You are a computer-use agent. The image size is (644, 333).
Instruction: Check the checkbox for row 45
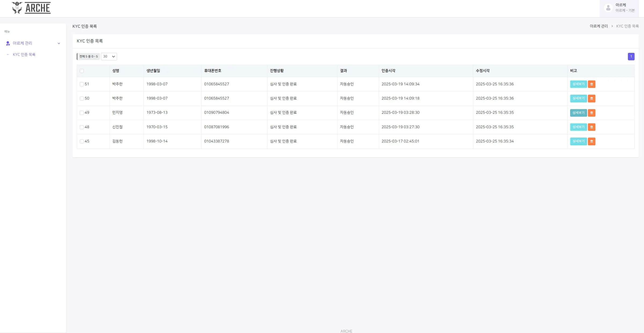[x=82, y=141]
